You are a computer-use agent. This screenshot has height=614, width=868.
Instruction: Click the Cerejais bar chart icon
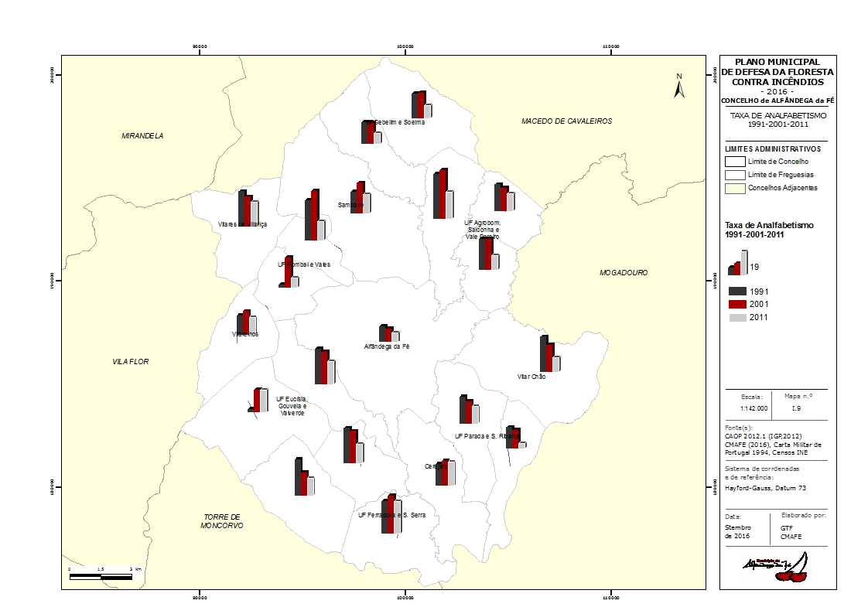[446, 472]
